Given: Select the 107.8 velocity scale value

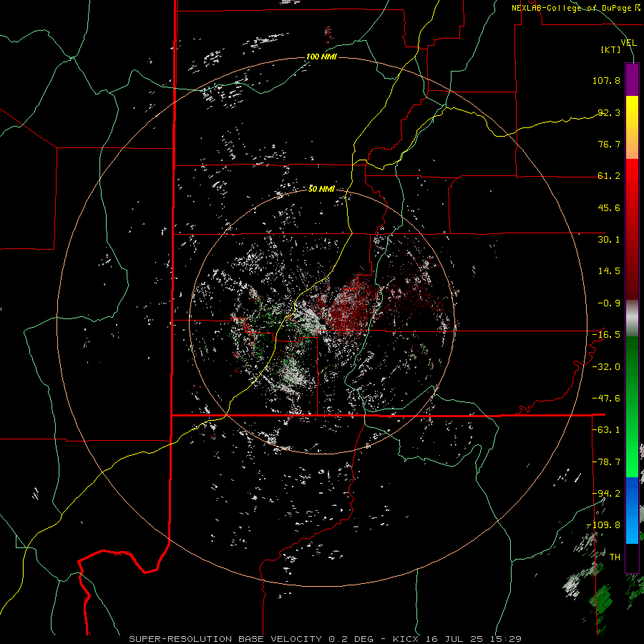Looking at the screenshot, I should tap(606, 80).
